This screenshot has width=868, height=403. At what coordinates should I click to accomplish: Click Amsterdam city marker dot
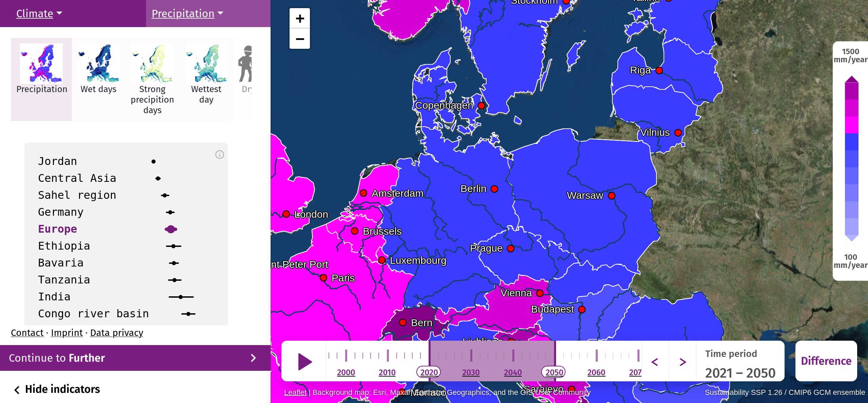(363, 193)
